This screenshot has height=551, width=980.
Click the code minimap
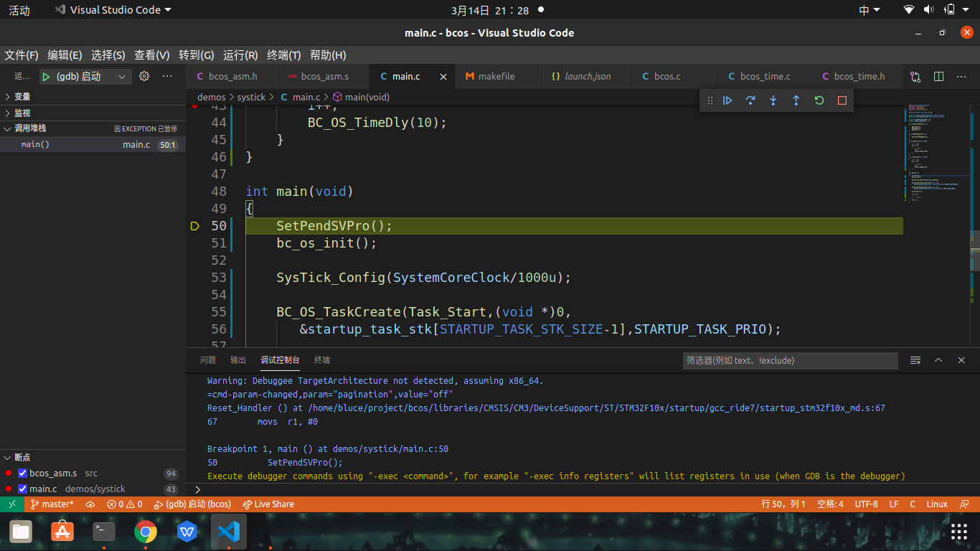click(x=936, y=154)
